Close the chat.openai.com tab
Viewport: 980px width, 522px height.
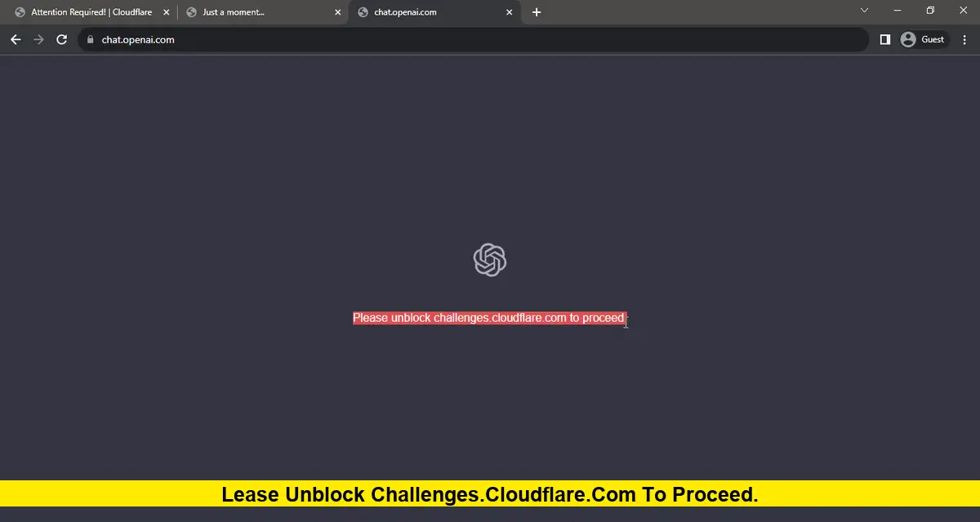click(509, 12)
